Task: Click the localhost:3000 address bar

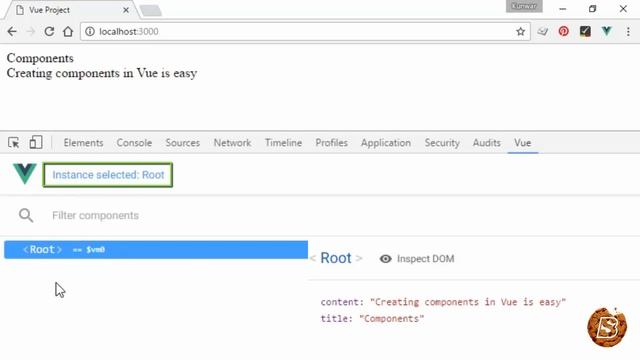Action: (305, 31)
